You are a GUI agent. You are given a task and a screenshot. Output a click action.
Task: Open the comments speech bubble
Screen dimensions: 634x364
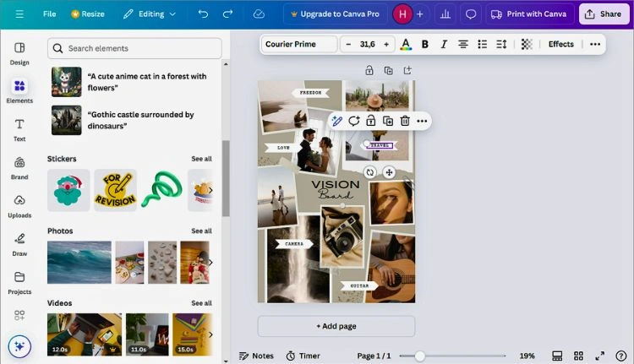click(x=471, y=14)
